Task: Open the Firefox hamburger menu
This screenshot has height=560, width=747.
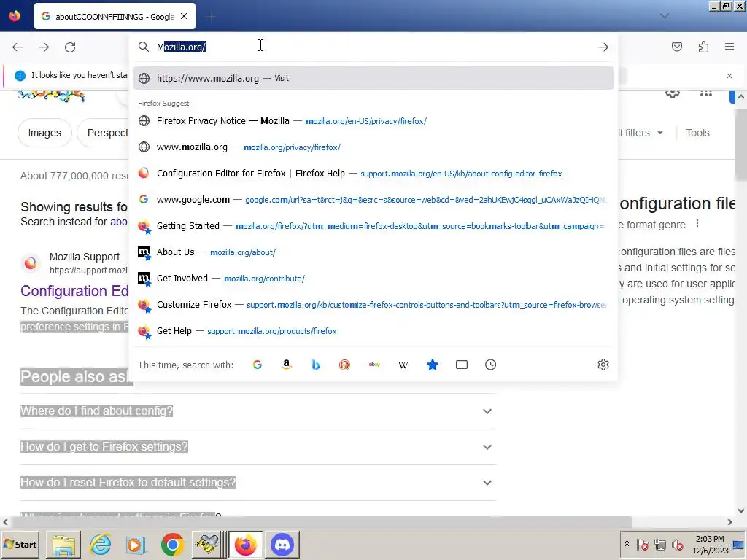Action: click(x=729, y=47)
